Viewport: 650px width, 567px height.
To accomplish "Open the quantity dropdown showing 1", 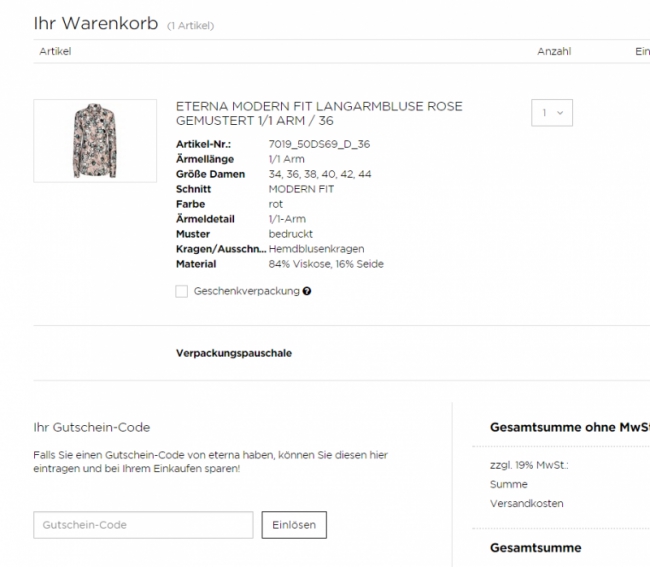I will pos(552,113).
